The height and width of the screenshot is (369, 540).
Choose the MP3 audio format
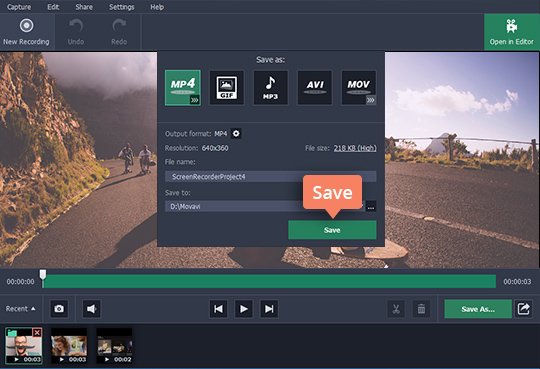click(x=271, y=88)
